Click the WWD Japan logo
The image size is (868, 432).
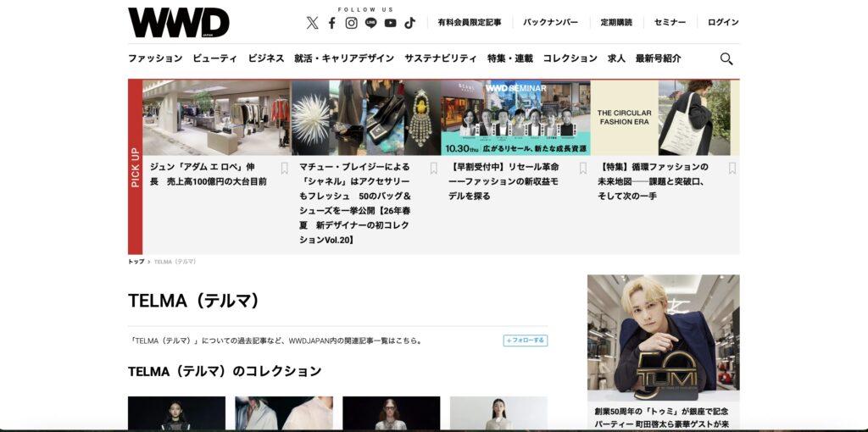click(x=178, y=23)
